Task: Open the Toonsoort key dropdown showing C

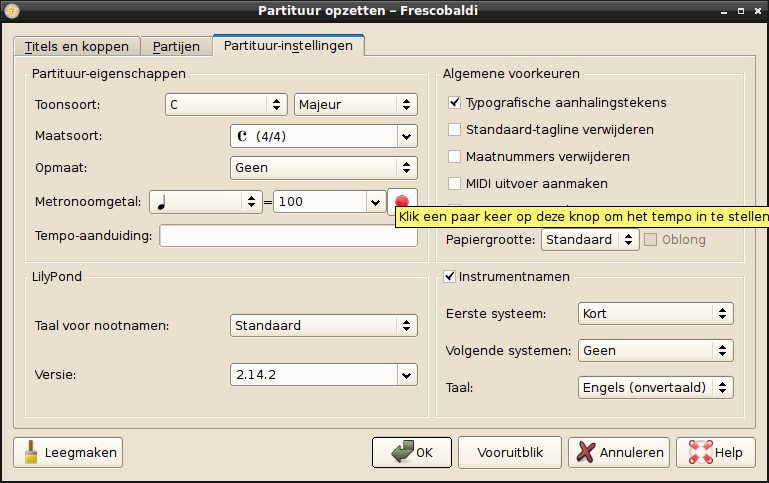Action: click(x=226, y=105)
